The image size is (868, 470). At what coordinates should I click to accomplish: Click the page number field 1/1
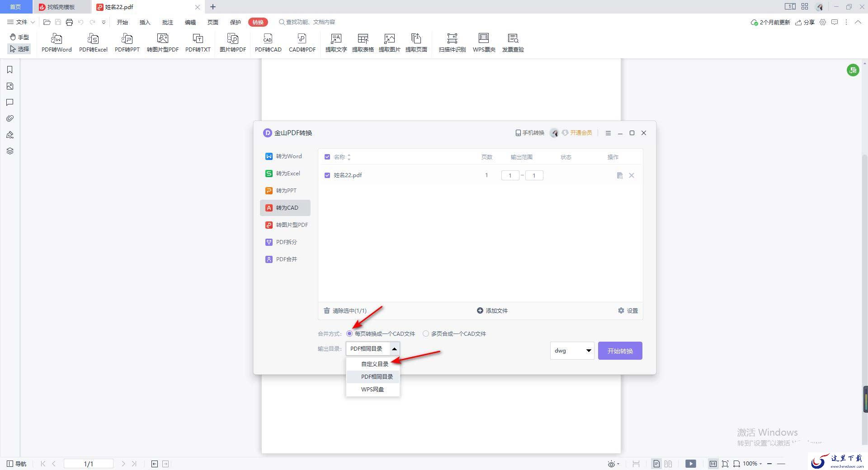[x=89, y=464]
